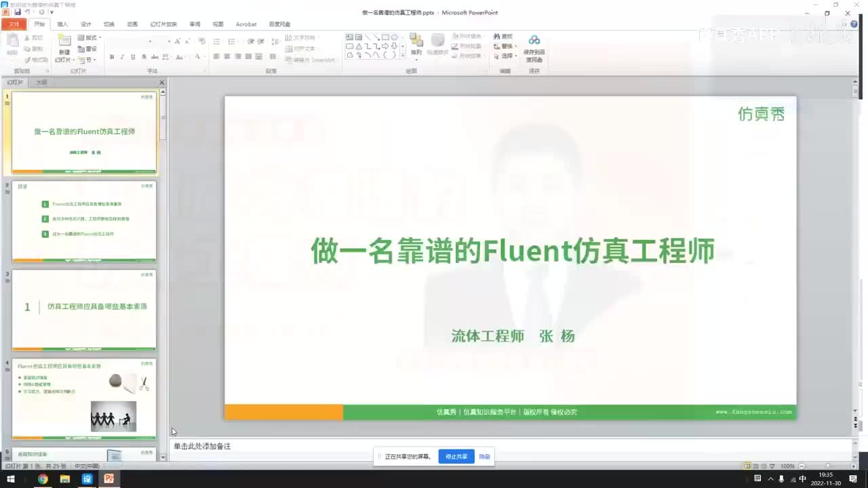Toggle Underline formatting
The image size is (868, 488).
pos(133,57)
